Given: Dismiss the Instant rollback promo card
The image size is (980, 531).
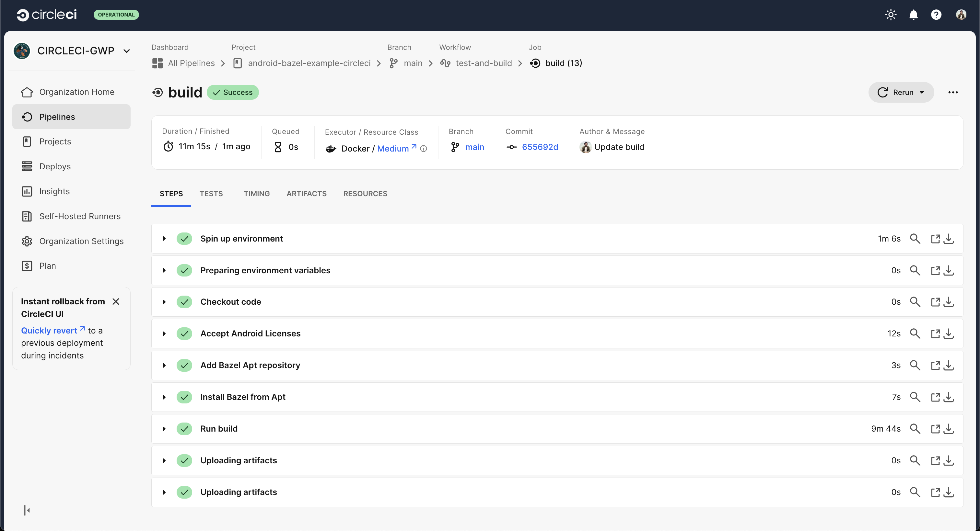Looking at the screenshot, I should [116, 301].
